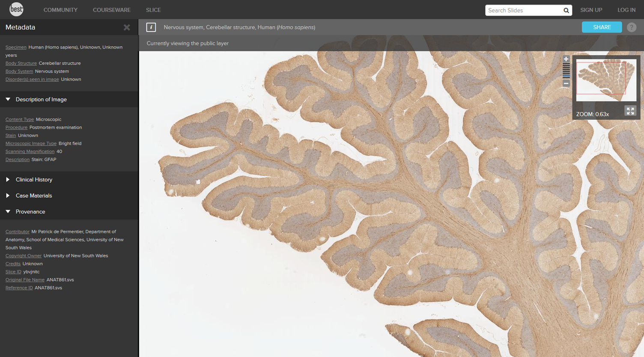Click the Reference ID label
The height and width of the screenshot is (357, 644).
[x=19, y=288]
